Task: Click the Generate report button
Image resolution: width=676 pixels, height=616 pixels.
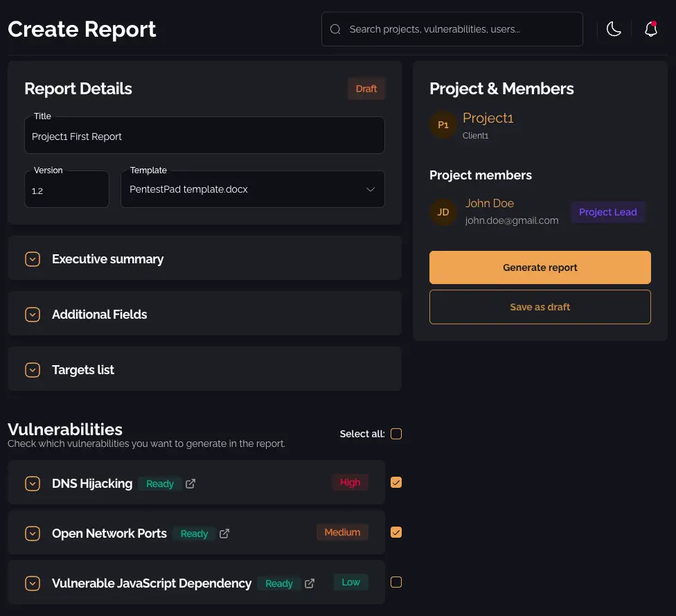Action: (x=540, y=267)
